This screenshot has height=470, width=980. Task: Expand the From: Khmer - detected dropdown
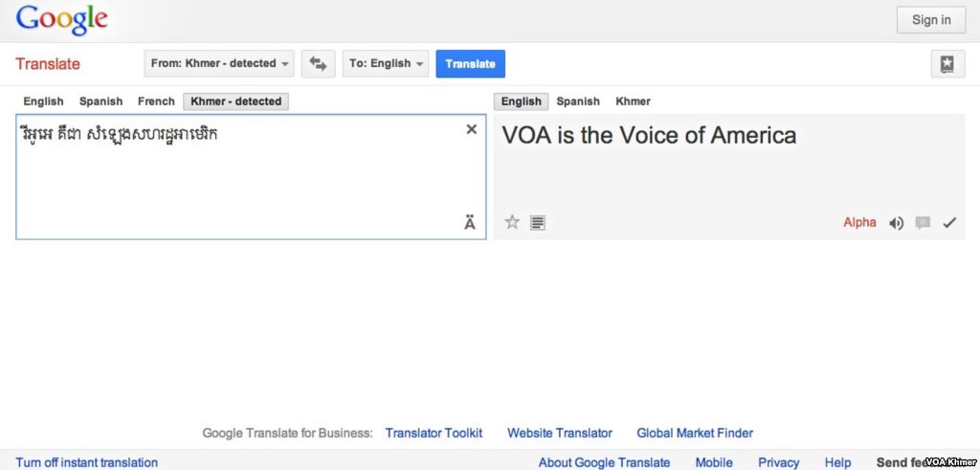(220, 64)
